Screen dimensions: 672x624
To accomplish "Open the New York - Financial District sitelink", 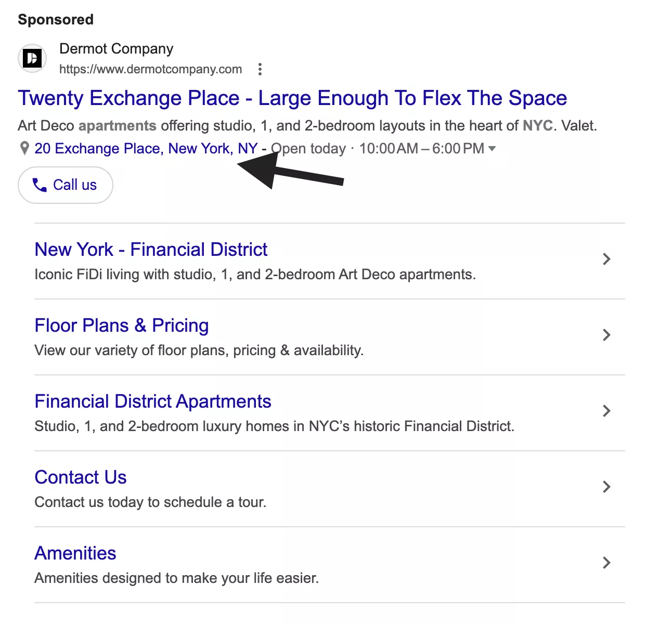I will 151,250.
